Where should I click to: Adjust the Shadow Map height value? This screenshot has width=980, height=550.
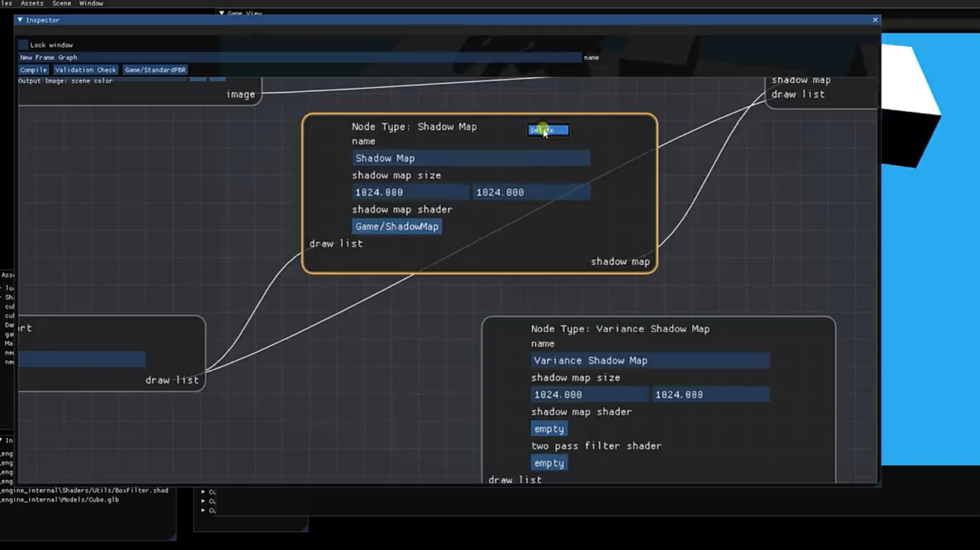pyautogui.click(x=531, y=192)
